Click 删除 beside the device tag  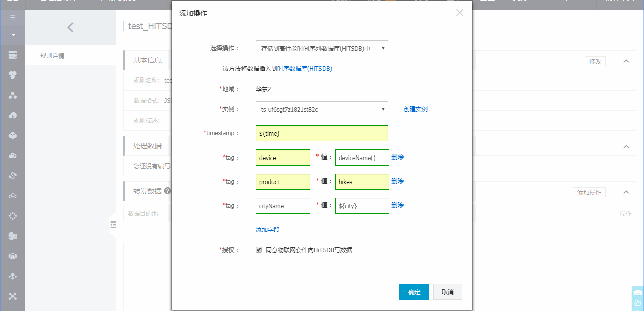coord(397,157)
